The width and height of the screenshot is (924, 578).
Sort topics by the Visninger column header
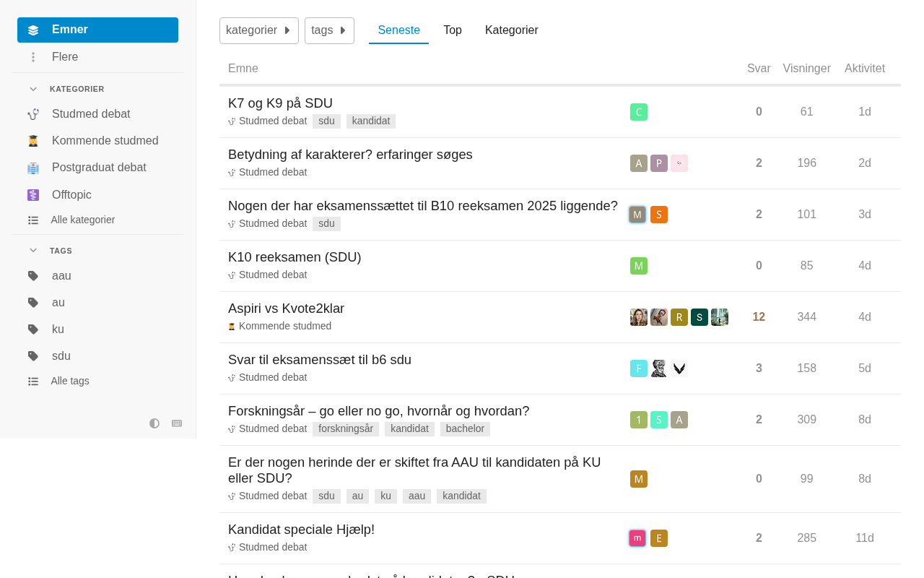pyautogui.click(x=806, y=69)
